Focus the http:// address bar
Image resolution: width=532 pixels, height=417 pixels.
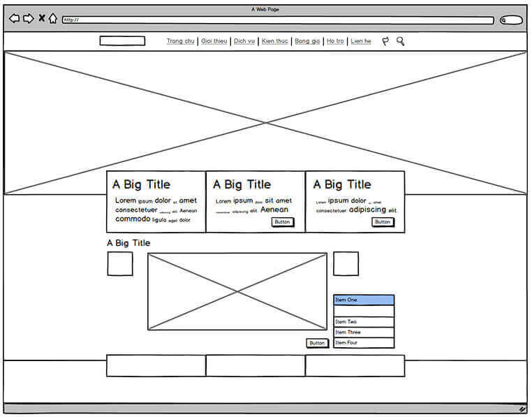(278, 20)
